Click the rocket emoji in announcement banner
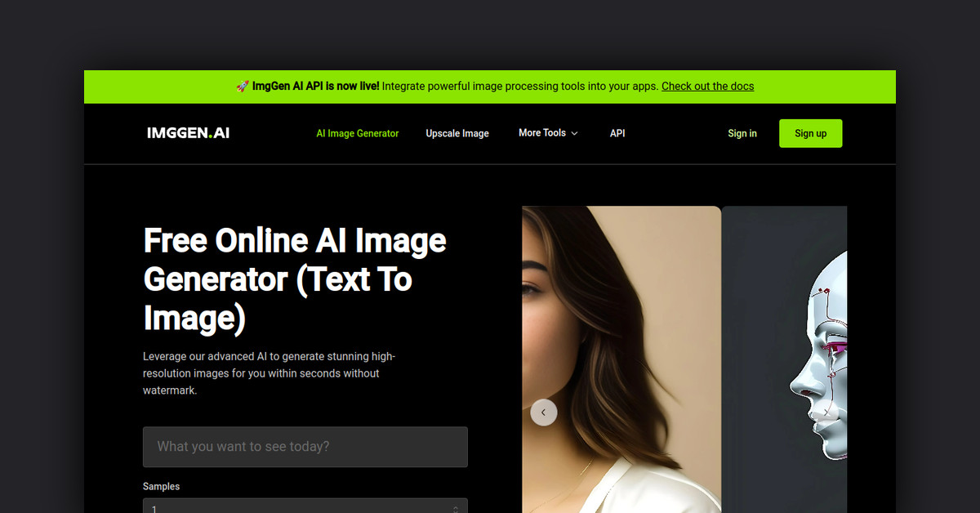The width and height of the screenshot is (980, 513). [x=243, y=87]
